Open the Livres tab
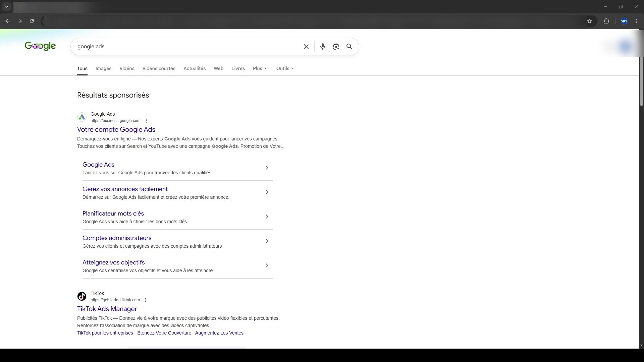The image size is (644, 362). pos(238,68)
